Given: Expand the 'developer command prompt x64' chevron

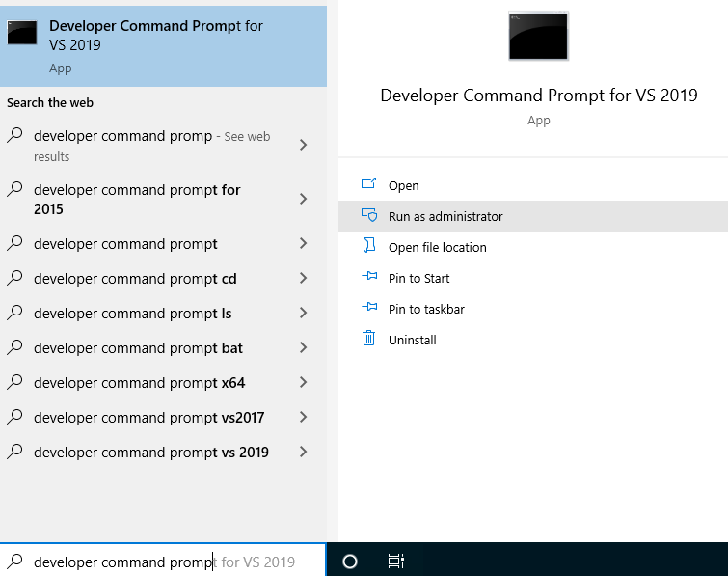Looking at the screenshot, I should coord(303,382).
